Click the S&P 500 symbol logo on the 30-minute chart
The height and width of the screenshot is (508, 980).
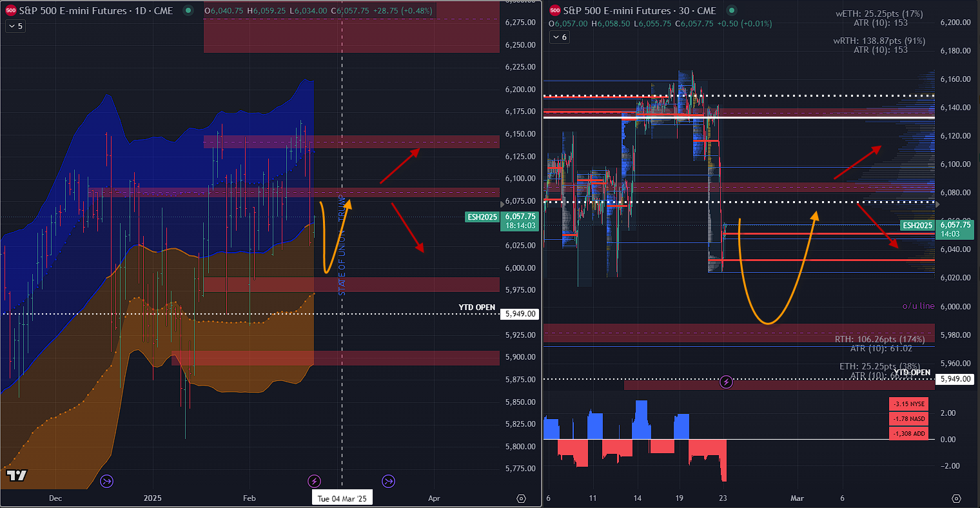(x=554, y=10)
